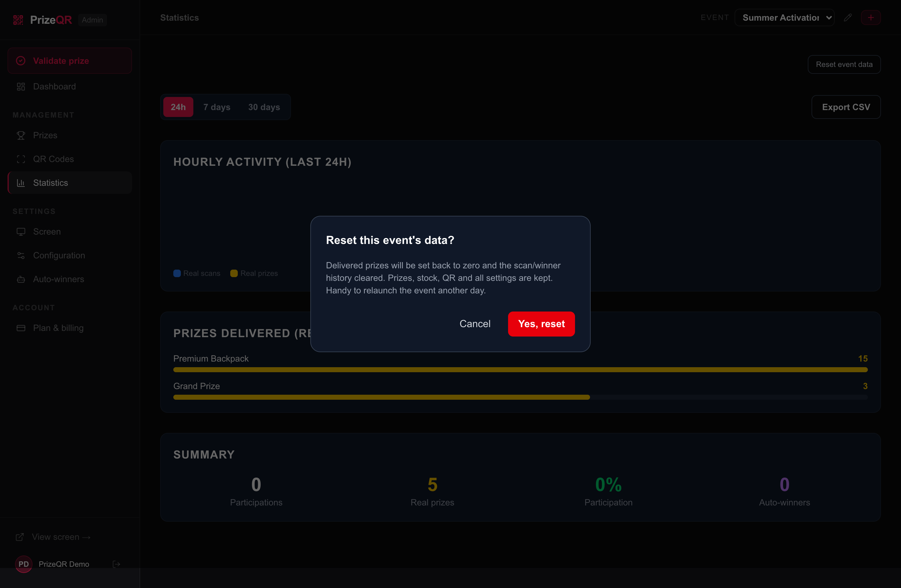
Task: Confirm with Yes, reset button
Action: coord(541,324)
